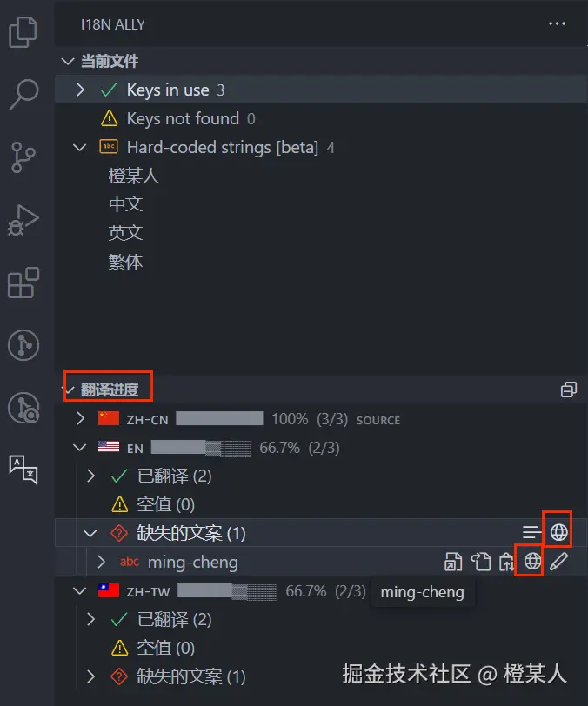The width and height of the screenshot is (588, 706).
Task: Collapse the 当前文件 section header
Action: click(x=68, y=61)
